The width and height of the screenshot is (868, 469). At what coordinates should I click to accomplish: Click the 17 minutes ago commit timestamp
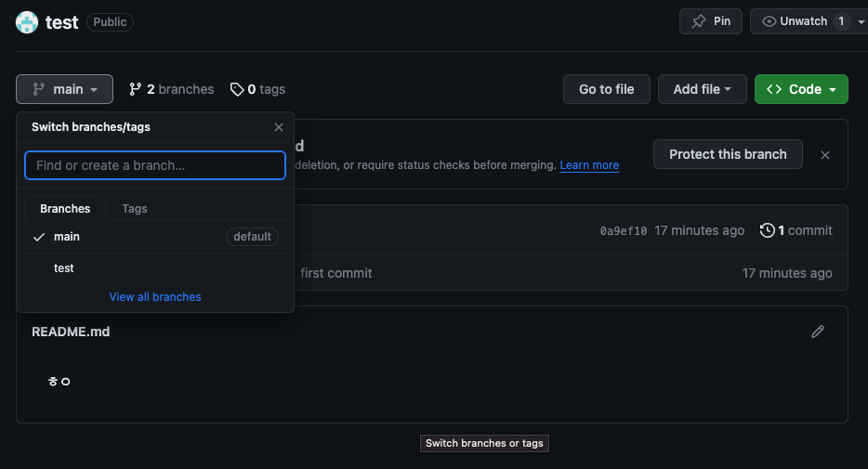699,230
